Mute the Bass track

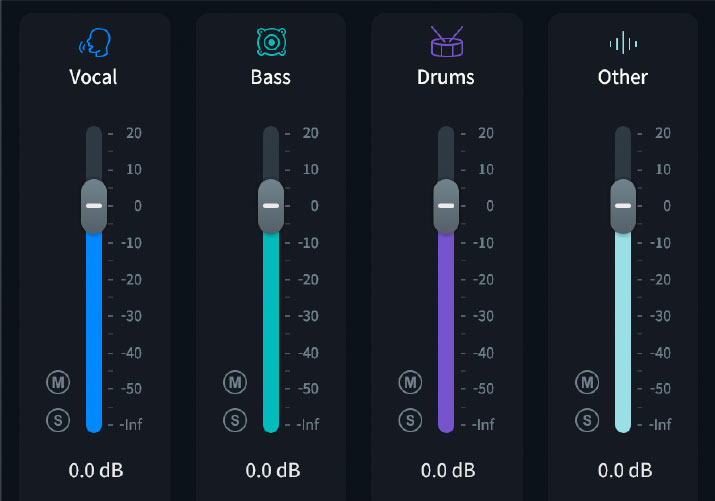pos(235,381)
